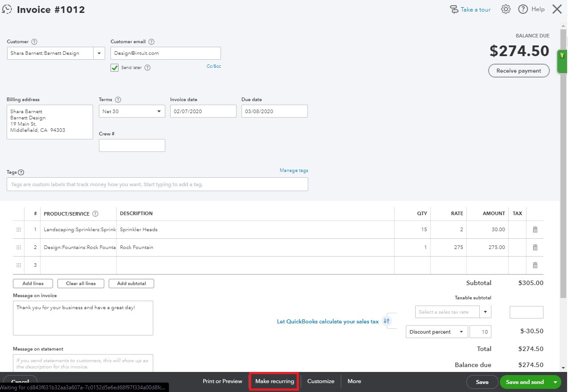Open the settings gear in the header
Viewport: 568px width, 392px height.
click(x=506, y=9)
